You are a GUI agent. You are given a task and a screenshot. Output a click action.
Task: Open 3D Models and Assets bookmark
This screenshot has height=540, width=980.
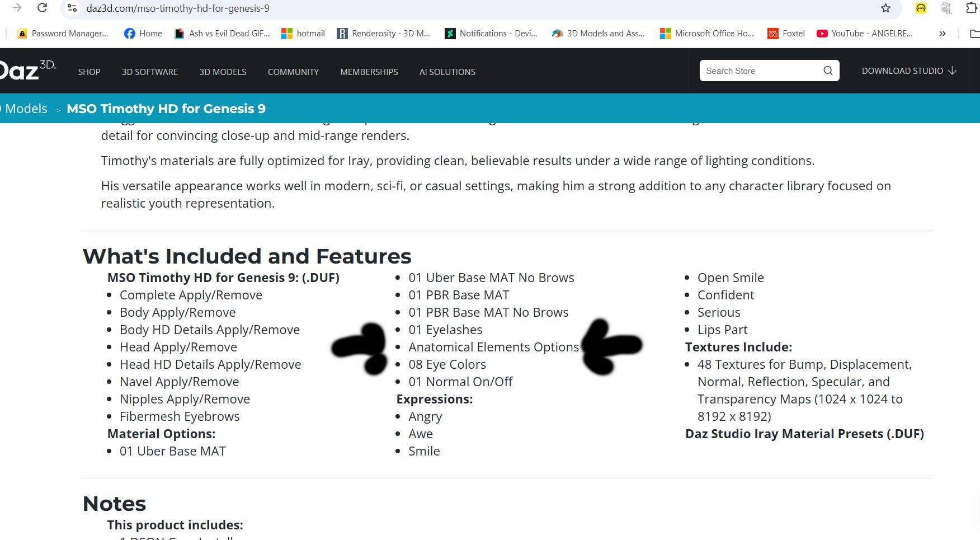[x=598, y=34]
